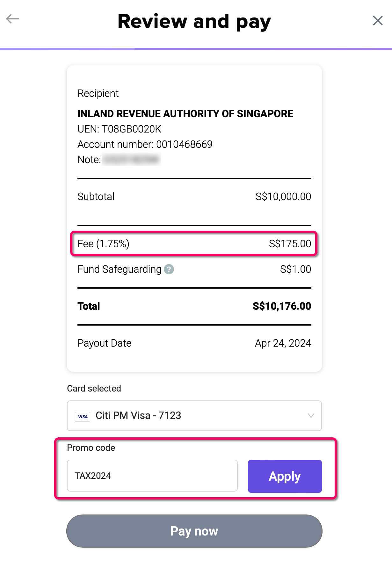Screen dimensions: 392x561
Task: Click the S$10,000.00 subtotal amount
Action: click(283, 197)
